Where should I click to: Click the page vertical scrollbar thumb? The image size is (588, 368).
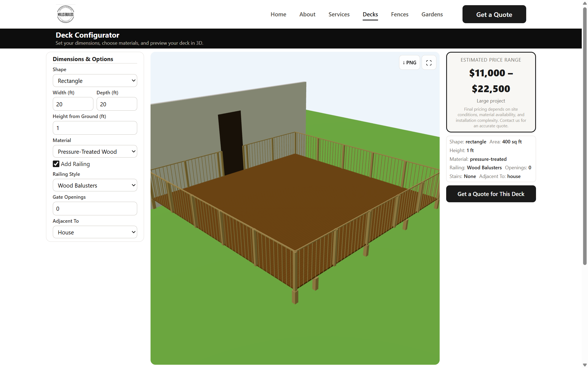click(x=585, y=136)
